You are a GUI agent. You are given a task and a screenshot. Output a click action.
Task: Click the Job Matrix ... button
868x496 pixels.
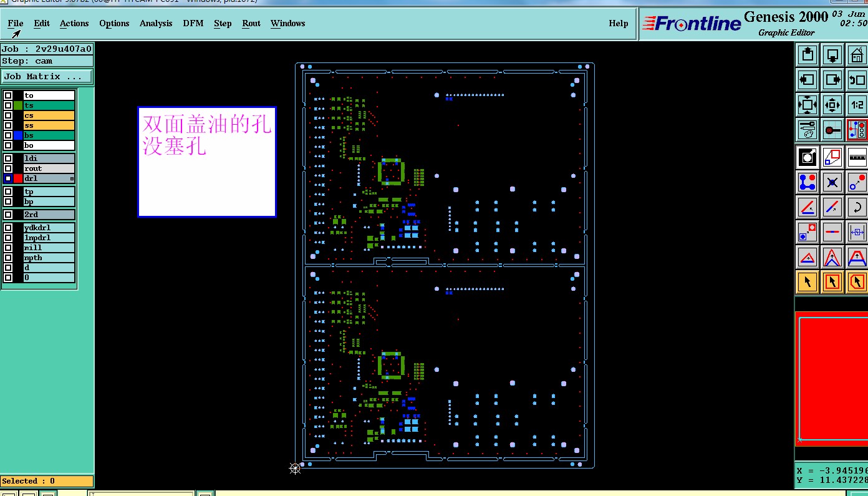(x=47, y=77)
